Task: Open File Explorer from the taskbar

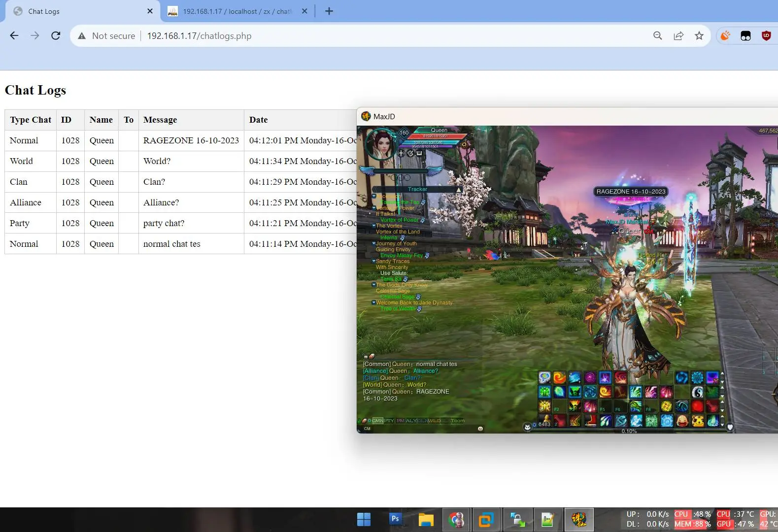Action: click(426, 519)
